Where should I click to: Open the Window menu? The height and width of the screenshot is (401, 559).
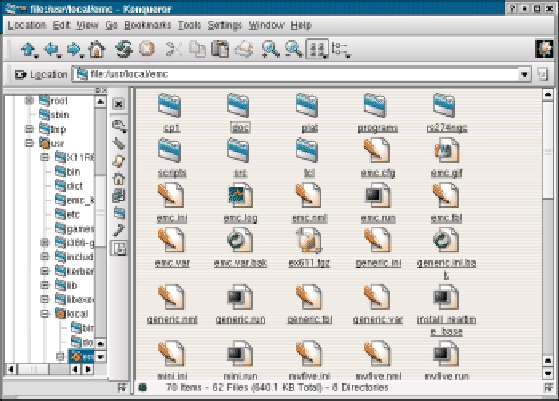266,25
